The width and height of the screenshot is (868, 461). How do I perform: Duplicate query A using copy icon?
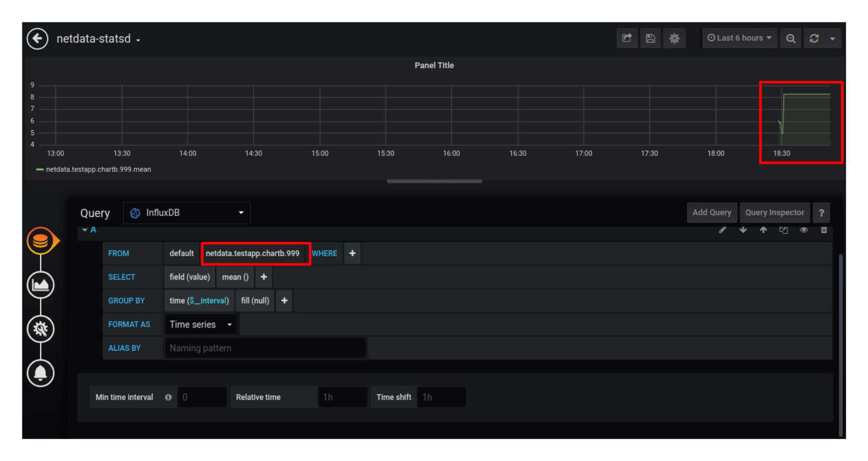783,230
